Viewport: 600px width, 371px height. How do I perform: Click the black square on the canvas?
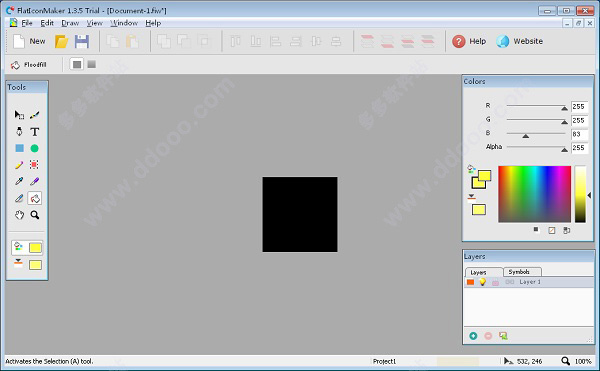300,214
